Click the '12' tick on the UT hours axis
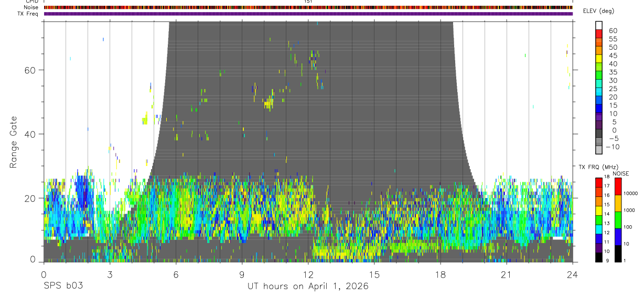The width and height of the screenshot is (644, 297). tap(308, 274)
